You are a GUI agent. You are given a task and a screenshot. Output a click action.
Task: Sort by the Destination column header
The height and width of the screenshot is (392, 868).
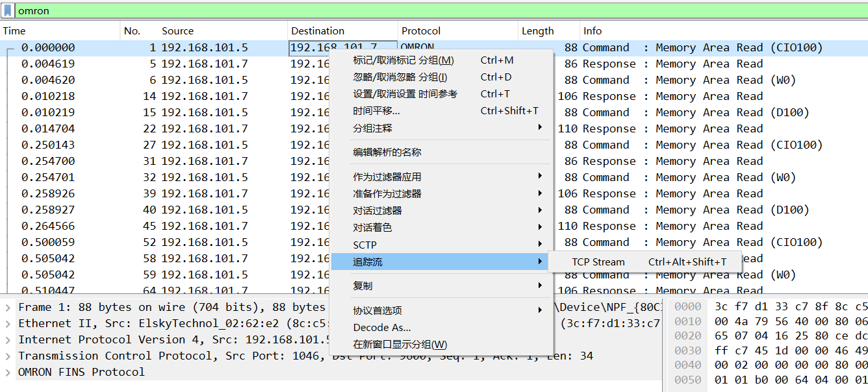pos(342,31)
